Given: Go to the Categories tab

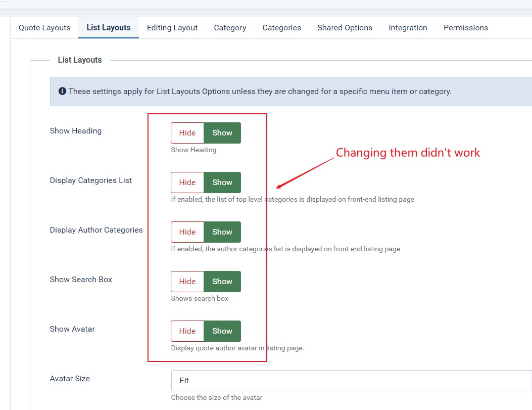Looking at the screenshot, I should click(281, 28).
